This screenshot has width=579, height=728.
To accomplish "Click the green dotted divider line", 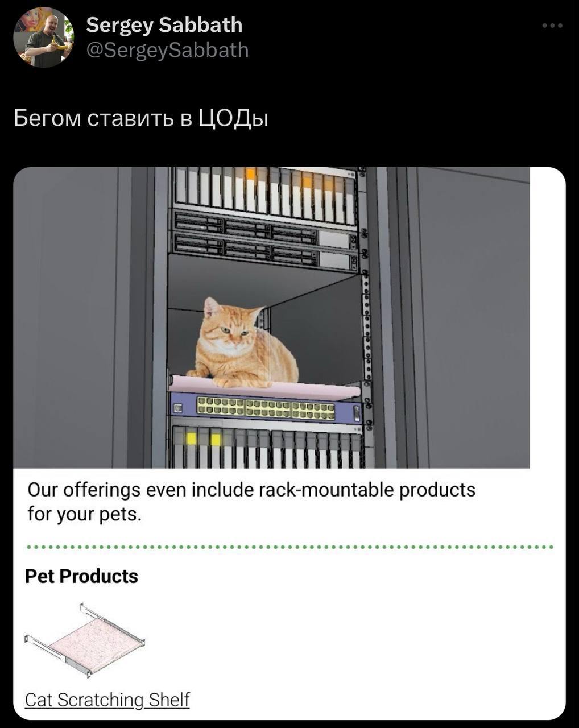I will tap(290, 547).
